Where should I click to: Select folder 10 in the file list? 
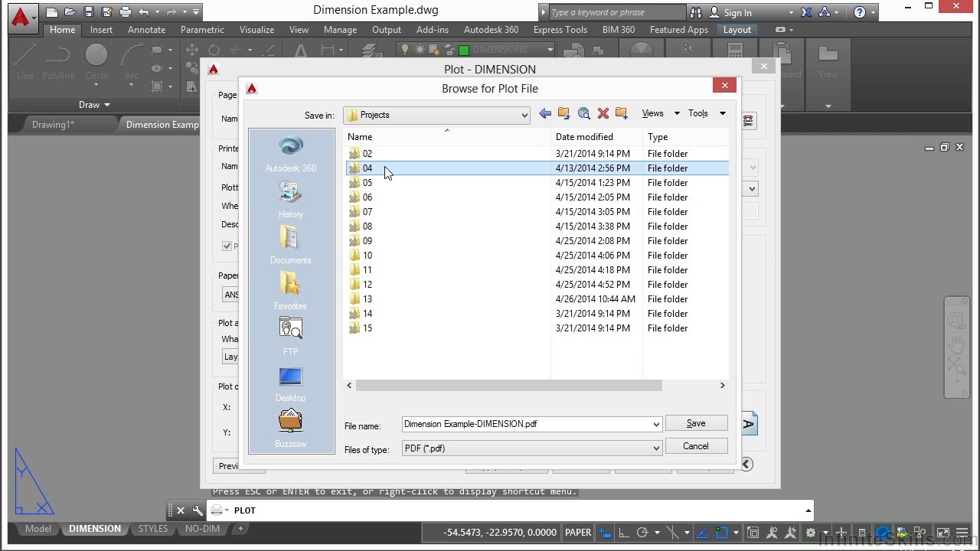pyautogui.click(x=536, y=256)
